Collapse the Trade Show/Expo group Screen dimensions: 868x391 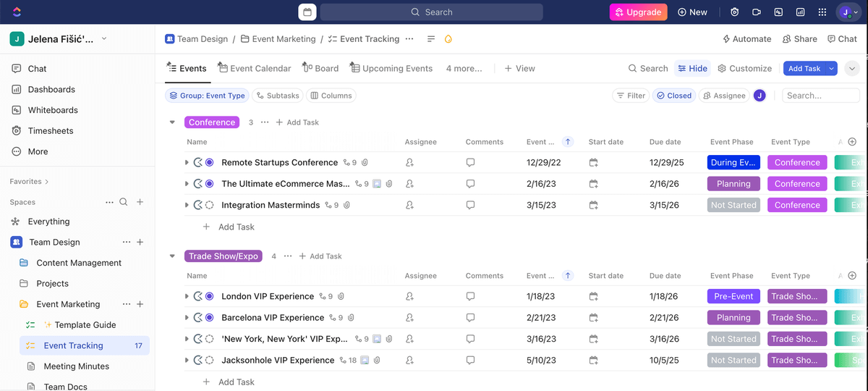172,256
